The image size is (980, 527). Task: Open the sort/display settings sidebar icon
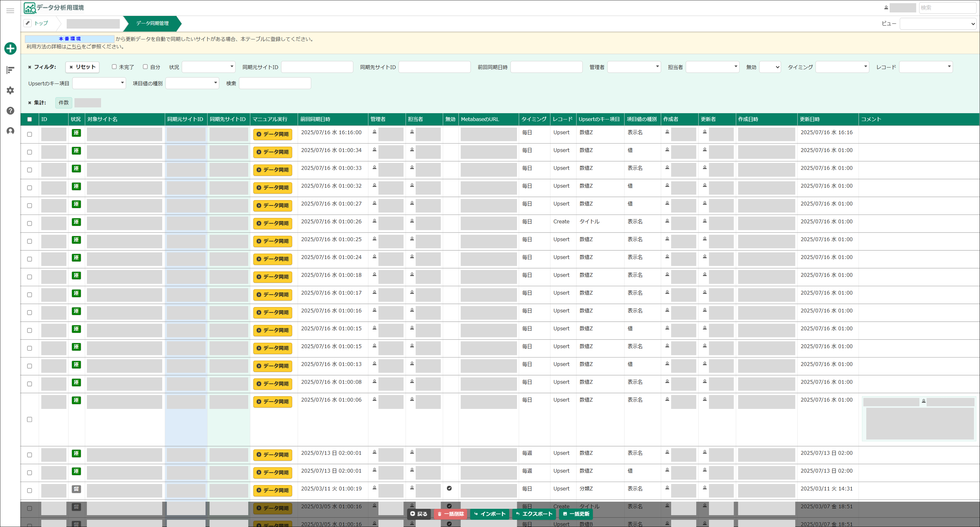pos(10,70)
